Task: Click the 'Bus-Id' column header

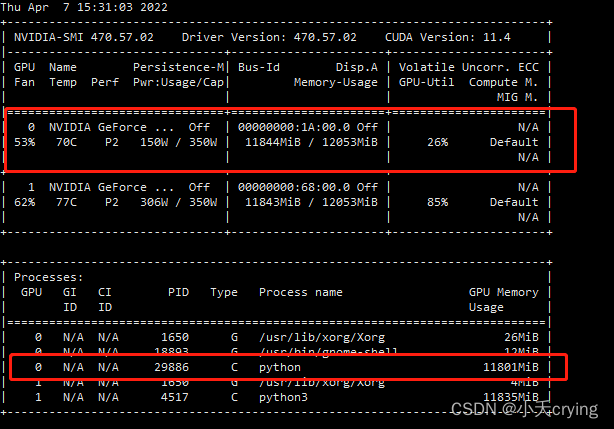Action: (259, 67)
